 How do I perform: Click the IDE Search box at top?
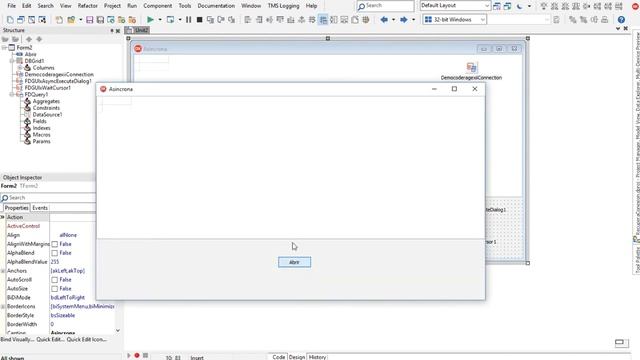[x=385, y=6]
